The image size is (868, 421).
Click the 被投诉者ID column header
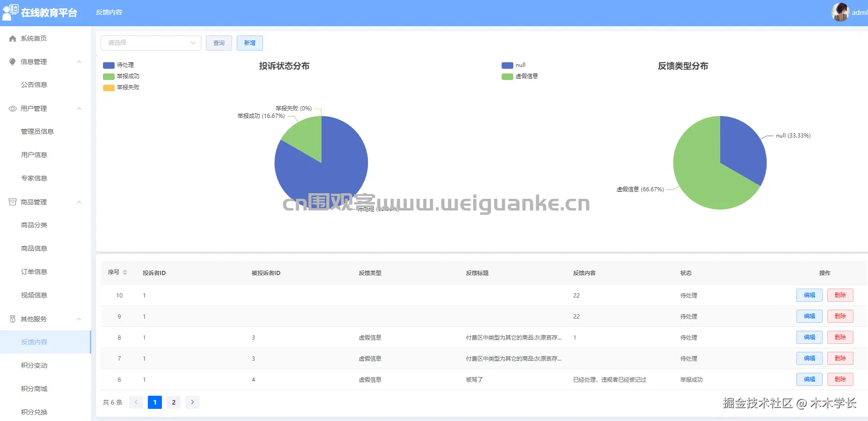[x=266, y=273]
